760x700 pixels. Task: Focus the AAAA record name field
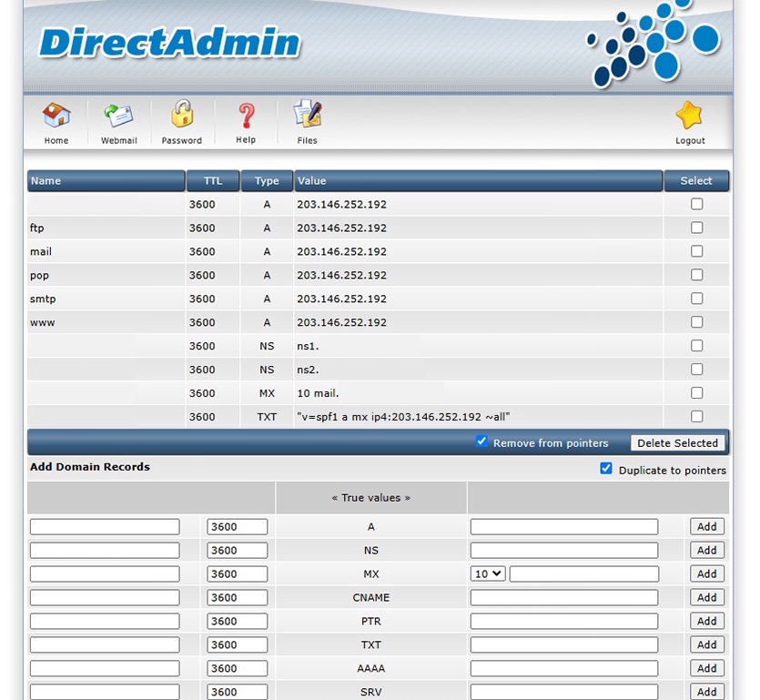point(105,668)
